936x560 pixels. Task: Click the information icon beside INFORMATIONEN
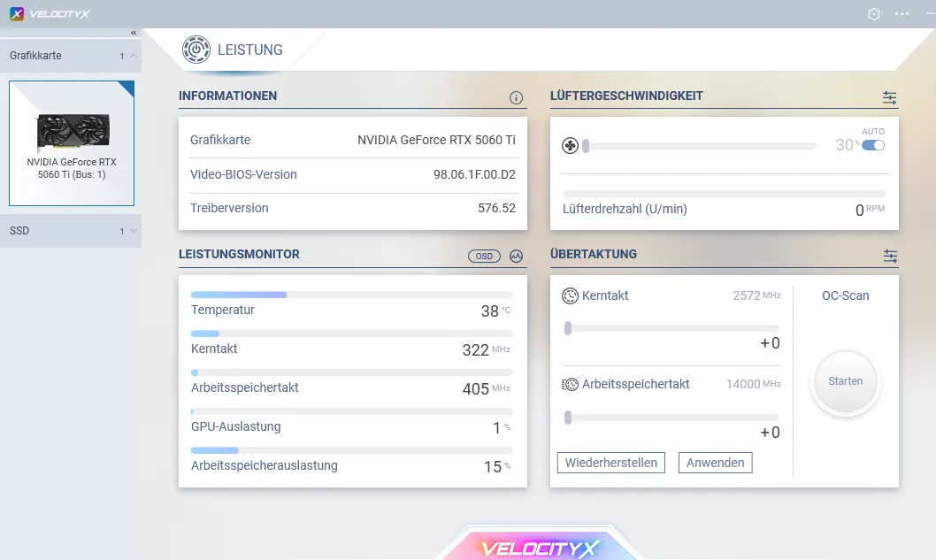[517, 97]
